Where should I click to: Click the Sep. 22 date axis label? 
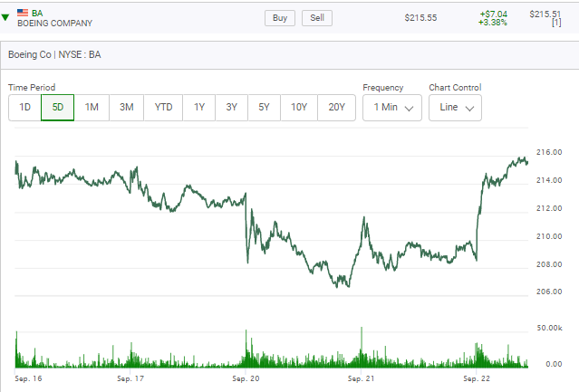477,378
